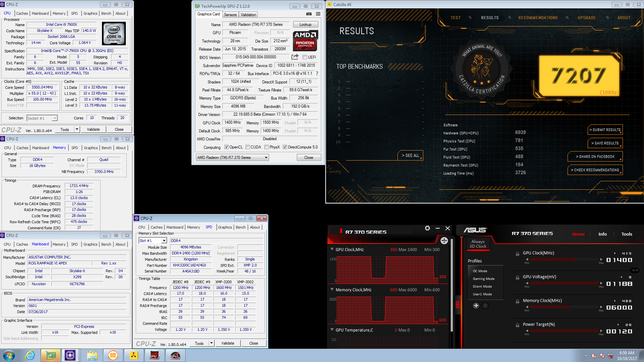Click the GPU-Z taskbar icon

[x=51, y=355]
